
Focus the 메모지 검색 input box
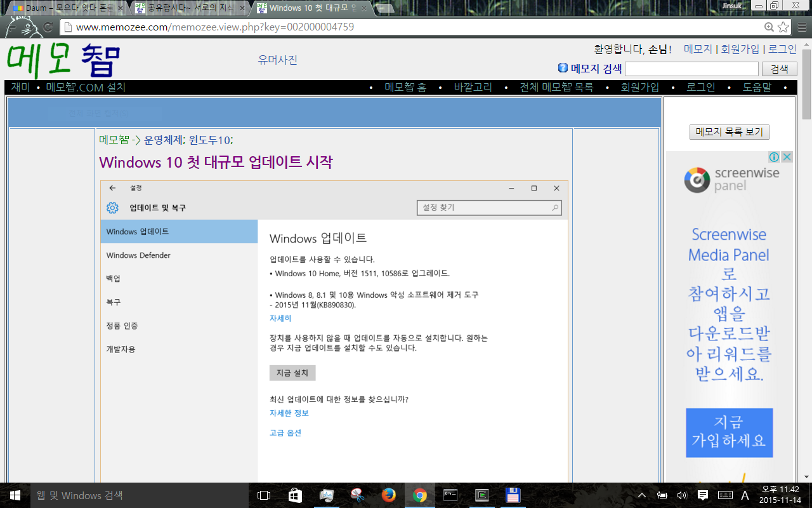[691, 69]
